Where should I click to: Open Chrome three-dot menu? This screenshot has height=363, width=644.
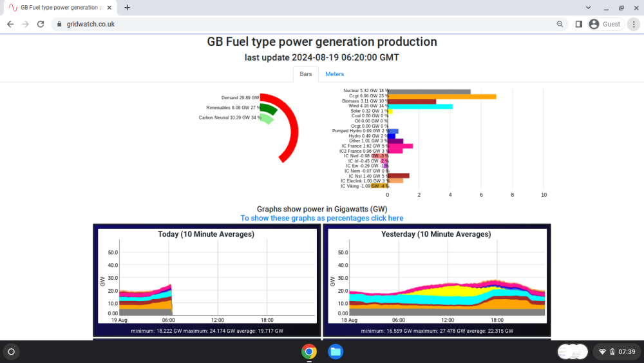[x=634, y=25]
